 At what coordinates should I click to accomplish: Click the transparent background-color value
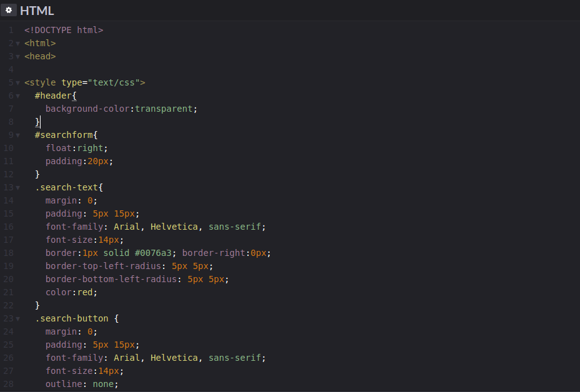(x=164, y=108)
